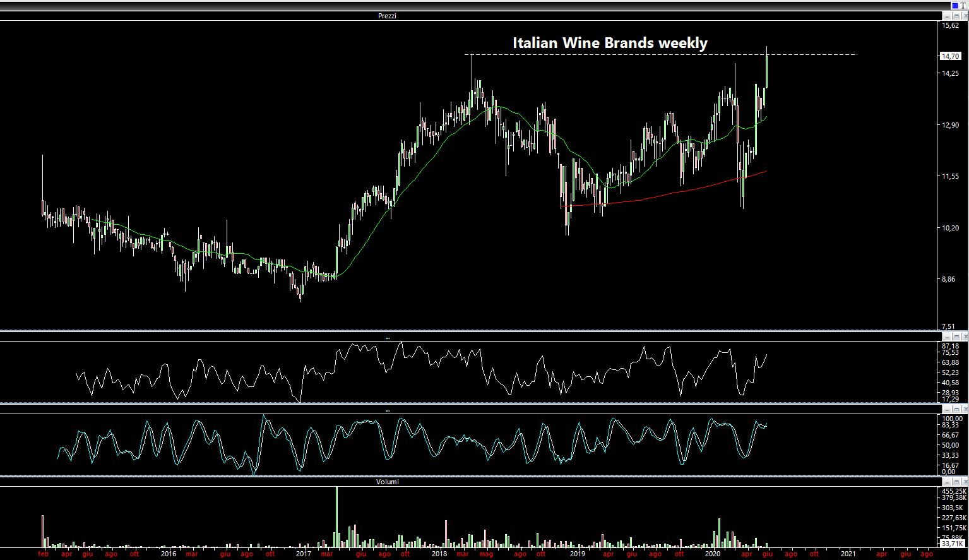Click the 50,00 stochastic scale value
The image size is (969, 560).
[951, 445]
